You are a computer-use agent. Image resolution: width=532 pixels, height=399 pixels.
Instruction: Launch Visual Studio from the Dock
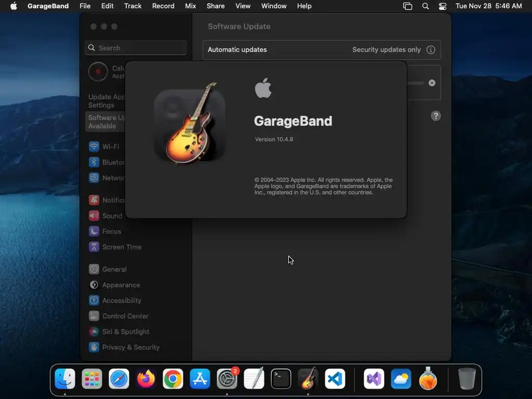coord(374,379)
